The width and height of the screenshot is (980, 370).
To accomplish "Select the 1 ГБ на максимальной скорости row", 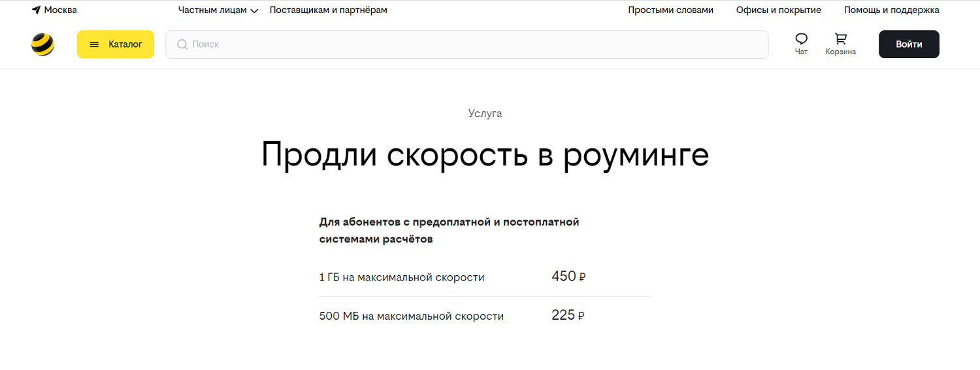I will [485, 277].
